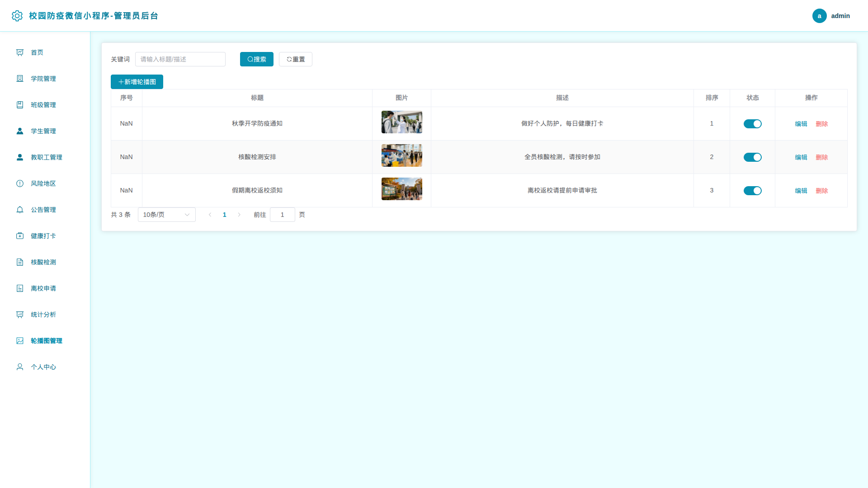Click description 全员核酸检测，请按时参加
The height and width of the screenshot is (488, 868).
(562, 157)
